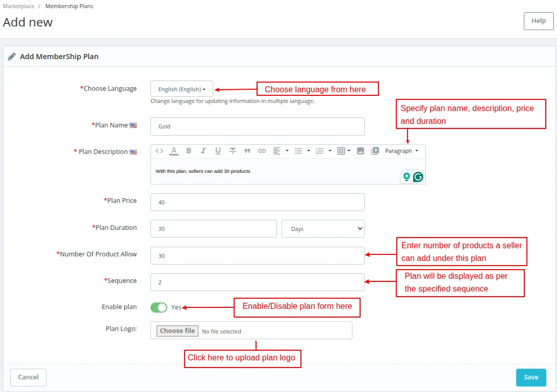The image size is (557, 392).
Task: Click the Save button
Action: coord(531,377)
